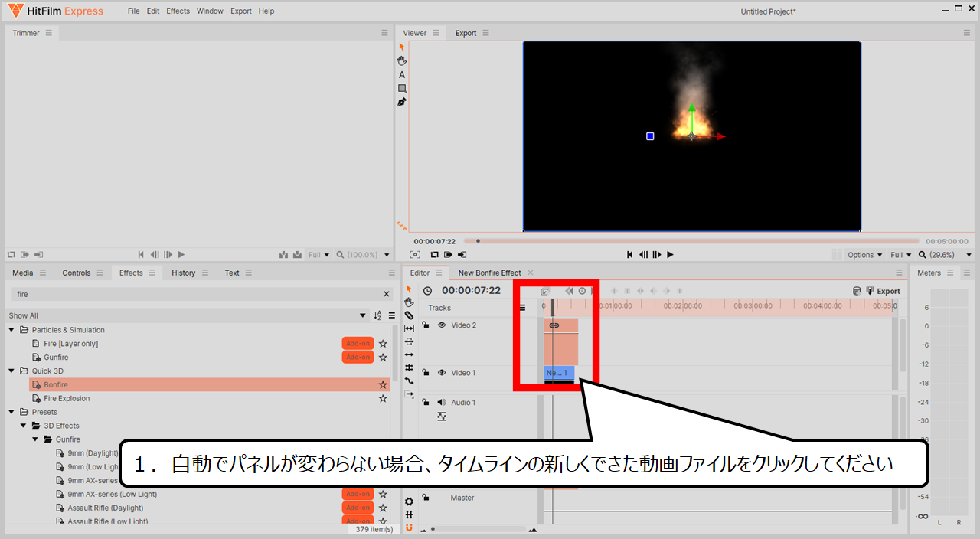Switch to the Controls tab

click(x=77, y=273)
